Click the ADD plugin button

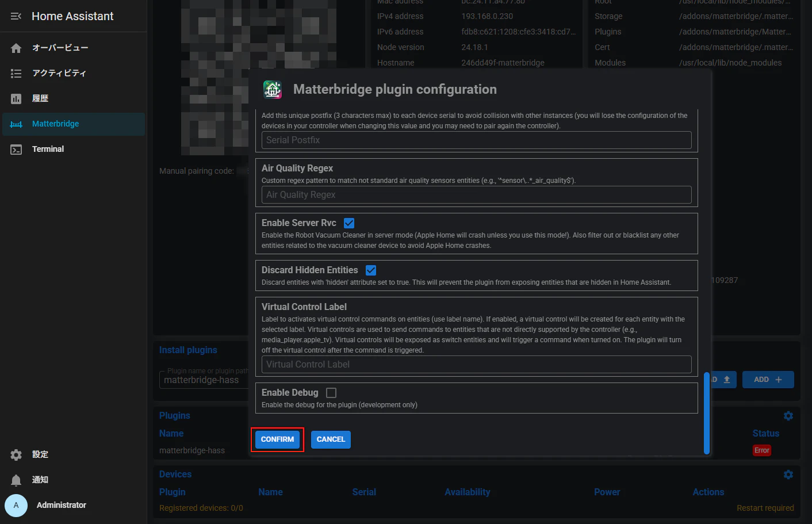[768, 380]
